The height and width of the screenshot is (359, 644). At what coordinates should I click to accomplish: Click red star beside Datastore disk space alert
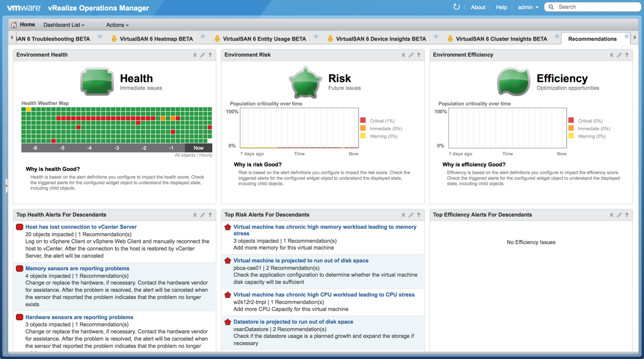click(x=228, y=322)
